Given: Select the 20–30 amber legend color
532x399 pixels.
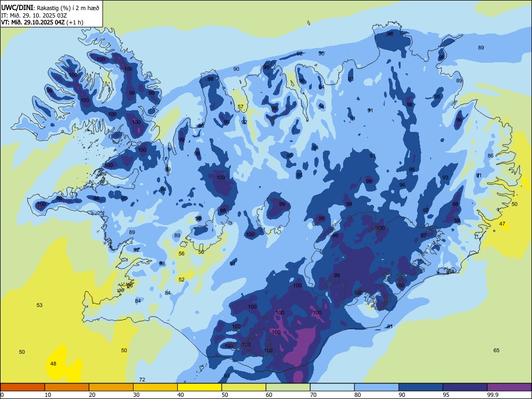Looking at the screenshot, I should tap(111, 387).
